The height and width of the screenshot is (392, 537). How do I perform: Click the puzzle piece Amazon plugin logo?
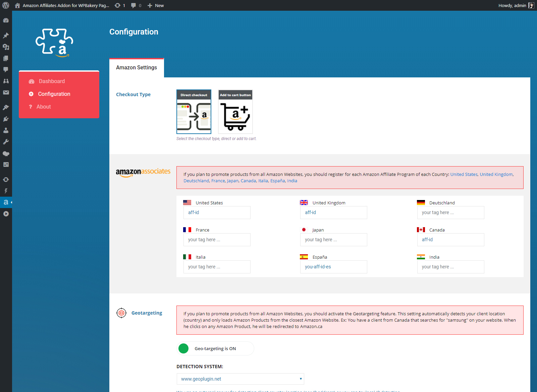pos(54,43)
